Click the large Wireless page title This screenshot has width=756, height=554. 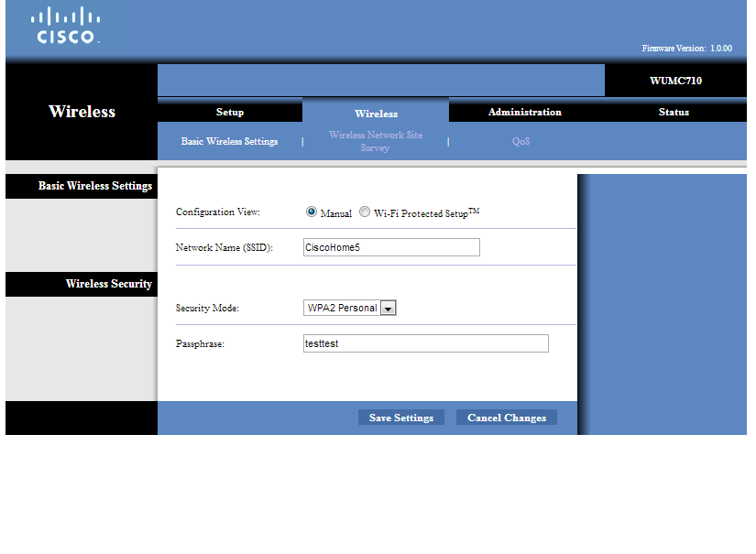tap(82, 112)
